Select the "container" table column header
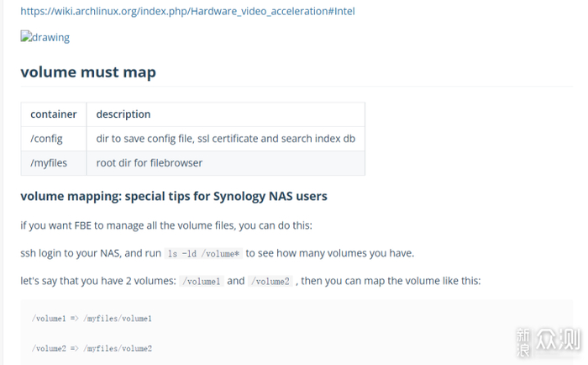Screen dimensions: 588x365 [x=54, y=114]
